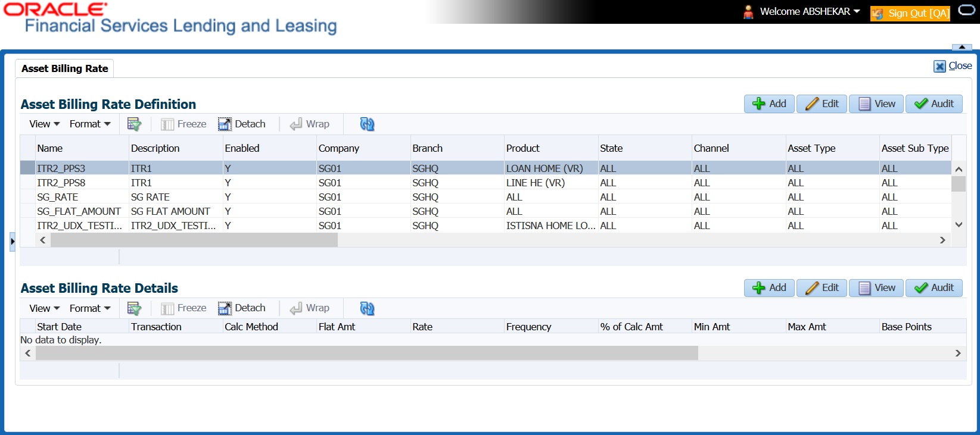Click the Base Points column header
Screen dimensions: 980x435
(923, 327)
